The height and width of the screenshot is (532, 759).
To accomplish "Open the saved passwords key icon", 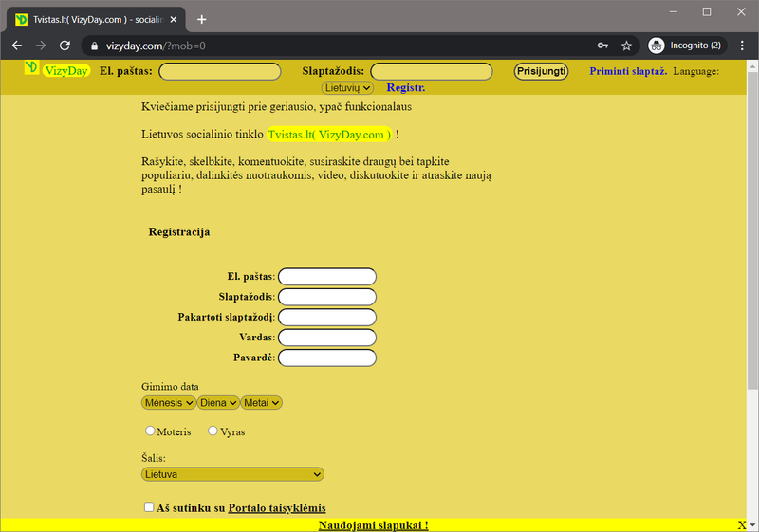I will tap(602, 46).
